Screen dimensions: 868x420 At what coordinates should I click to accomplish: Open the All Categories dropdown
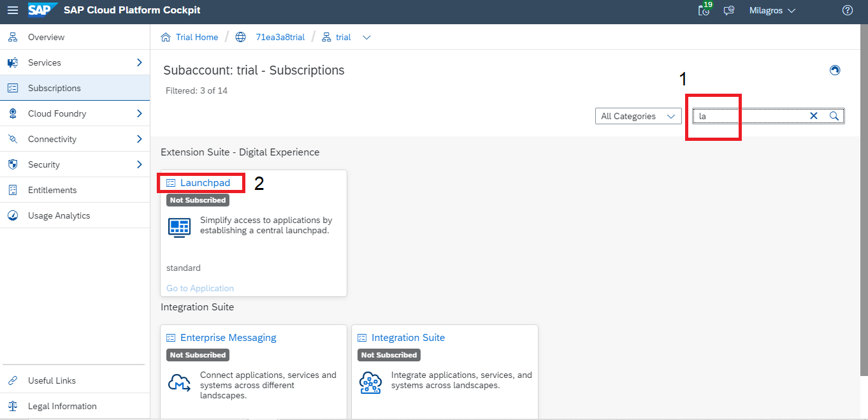[x=637, y=116]
